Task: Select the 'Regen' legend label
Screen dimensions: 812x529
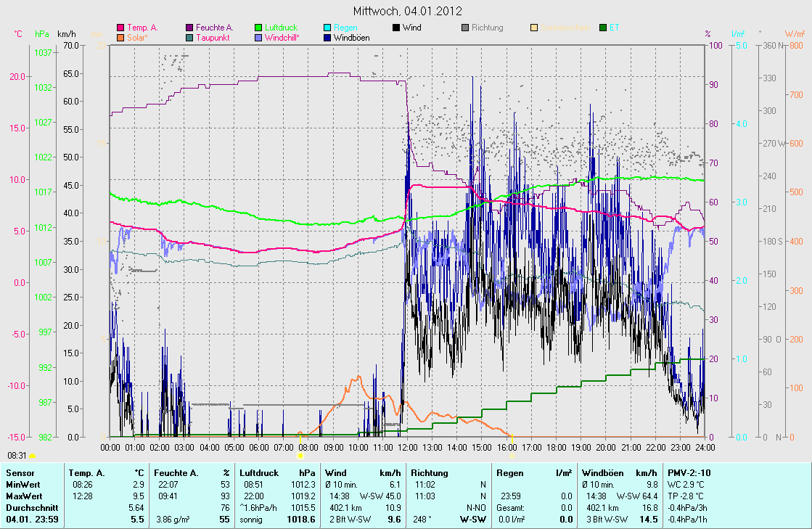Action: [x=345, y=28]
